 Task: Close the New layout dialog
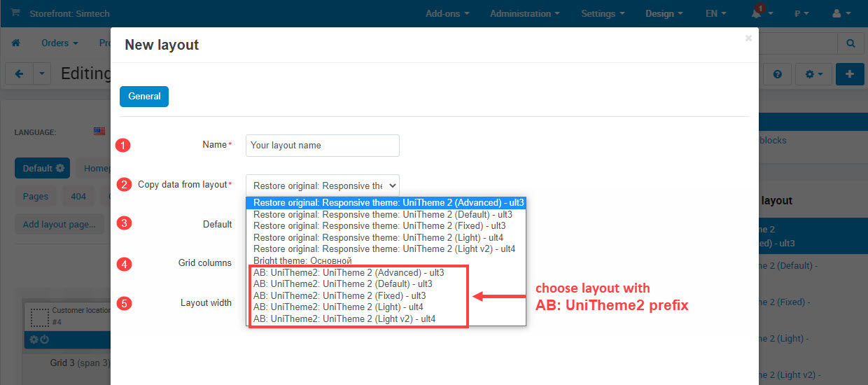click(x=748, y=38)
